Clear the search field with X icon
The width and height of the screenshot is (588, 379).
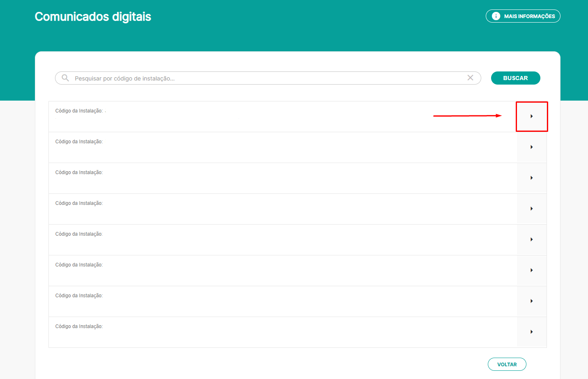coord(470,78)
